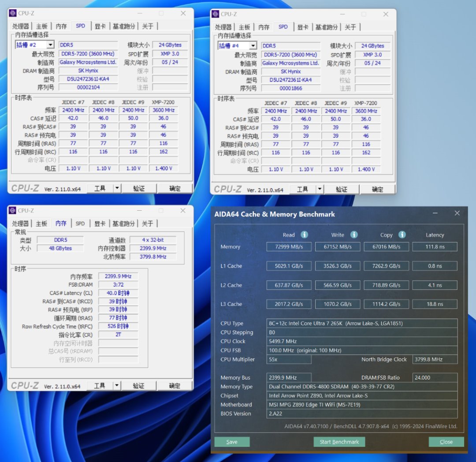This screenshot has width=476, height=462.
Task: Click the Close button in AIDA64
Action: point(446,442)
